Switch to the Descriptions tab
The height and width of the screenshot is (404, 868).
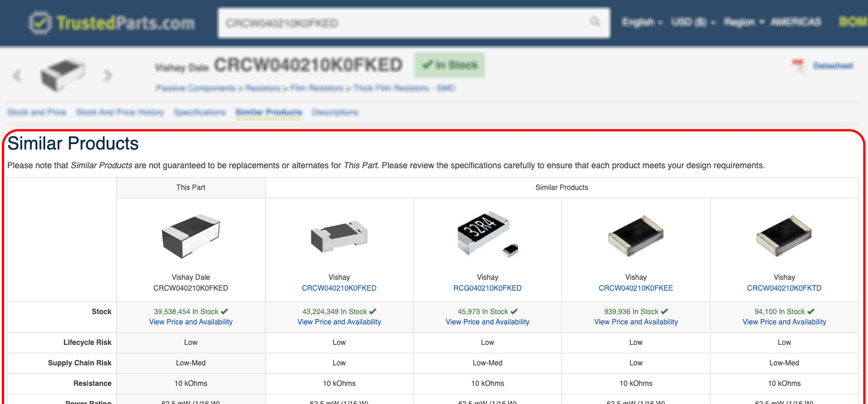click(335, 112)
